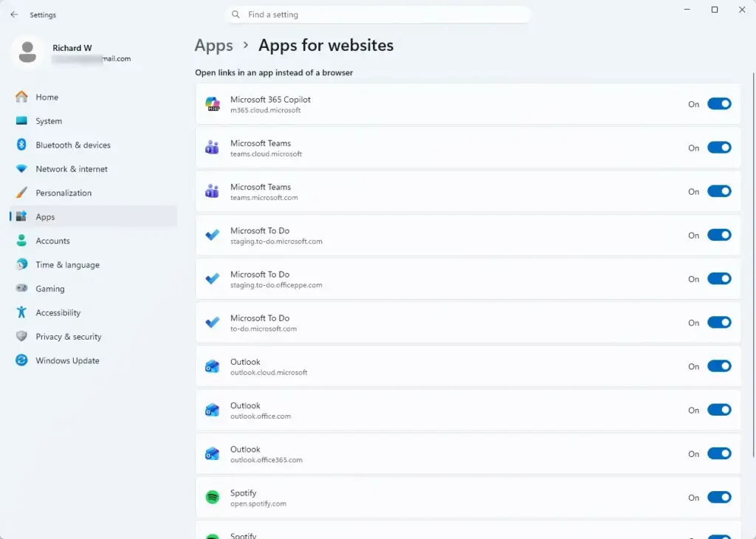
Task: Click Apps breadcrumb link
Action: pos(213,45)
